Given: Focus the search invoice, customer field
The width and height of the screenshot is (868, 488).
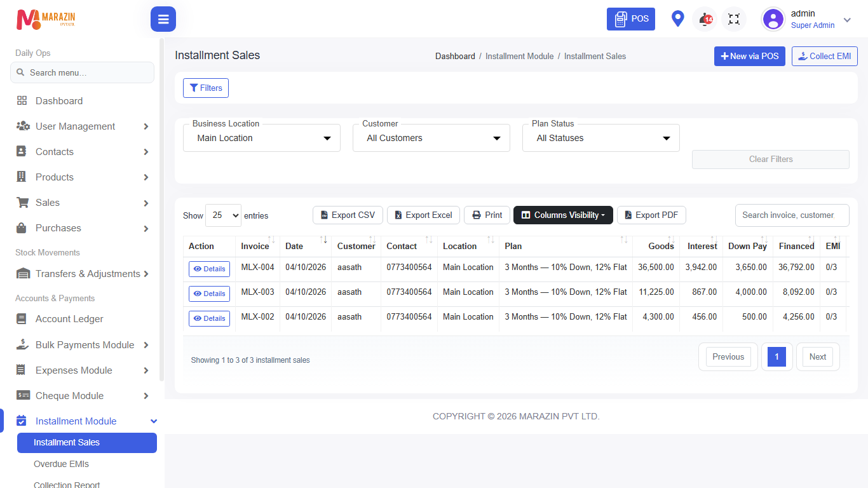Looking at the screenshot, I should (x=792, y=215).
